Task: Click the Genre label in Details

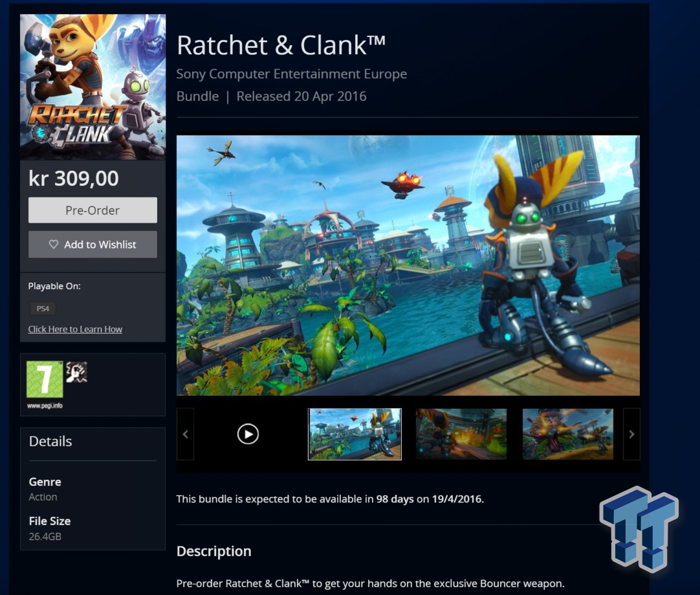Action: coord(45,482)
